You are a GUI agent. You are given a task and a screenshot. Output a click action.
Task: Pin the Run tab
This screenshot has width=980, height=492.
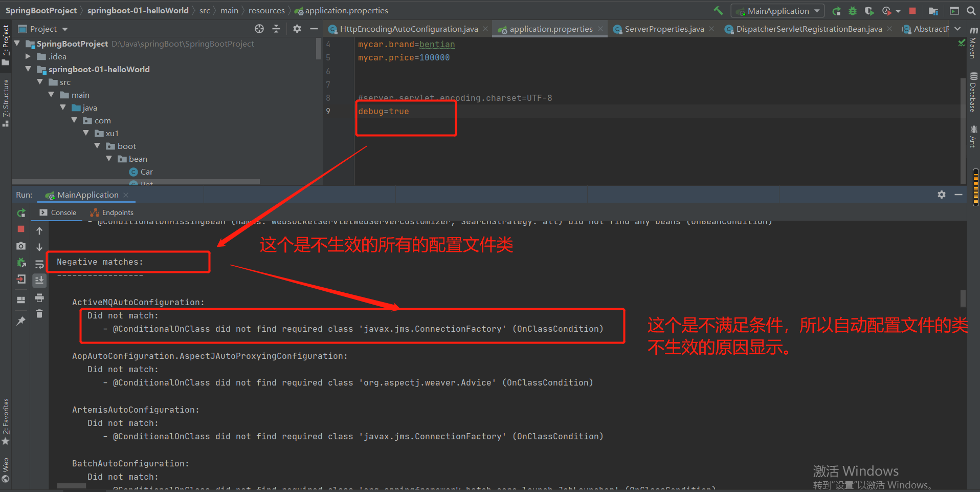tap(21, 321)
